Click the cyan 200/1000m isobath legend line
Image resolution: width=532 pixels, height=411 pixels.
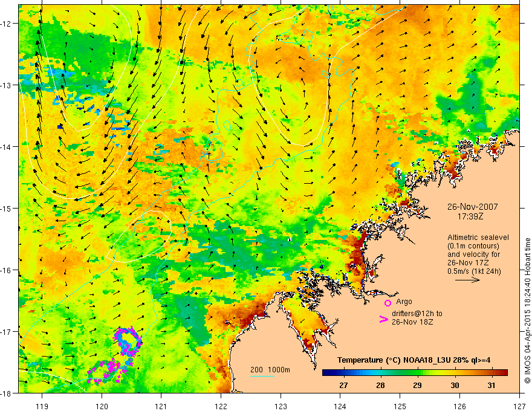[x=262, y=376]
